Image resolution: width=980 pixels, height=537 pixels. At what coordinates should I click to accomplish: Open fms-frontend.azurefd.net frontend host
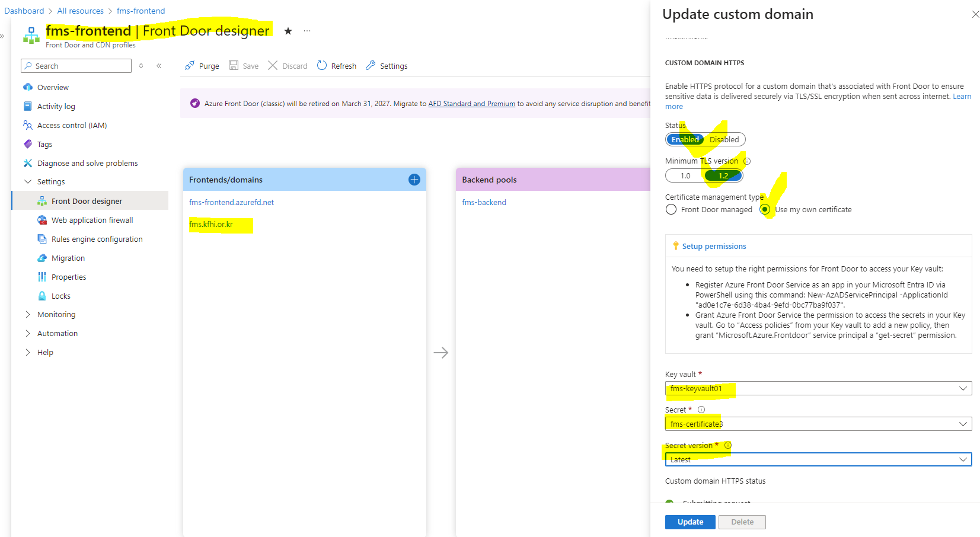tap(231, 203)
